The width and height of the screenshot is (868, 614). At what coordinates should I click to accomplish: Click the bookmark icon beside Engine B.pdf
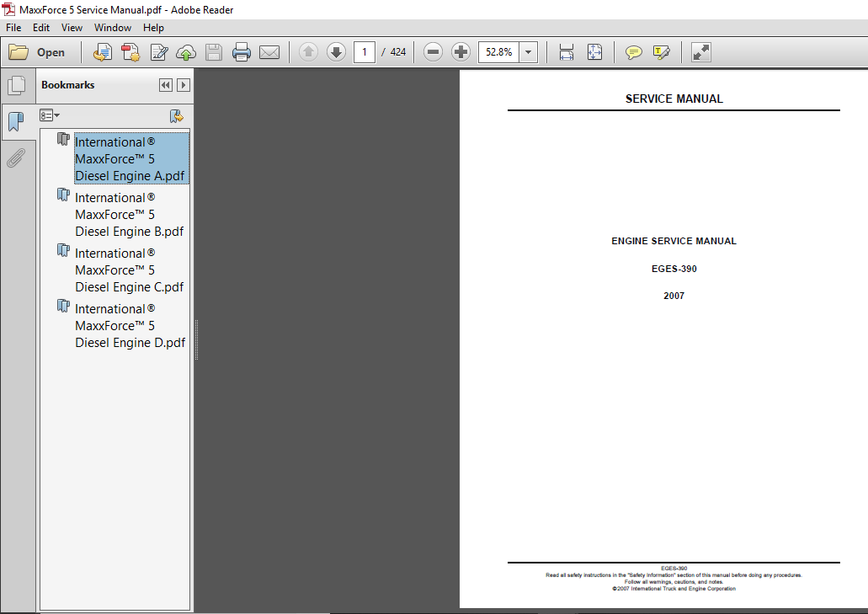coord(63,195)
